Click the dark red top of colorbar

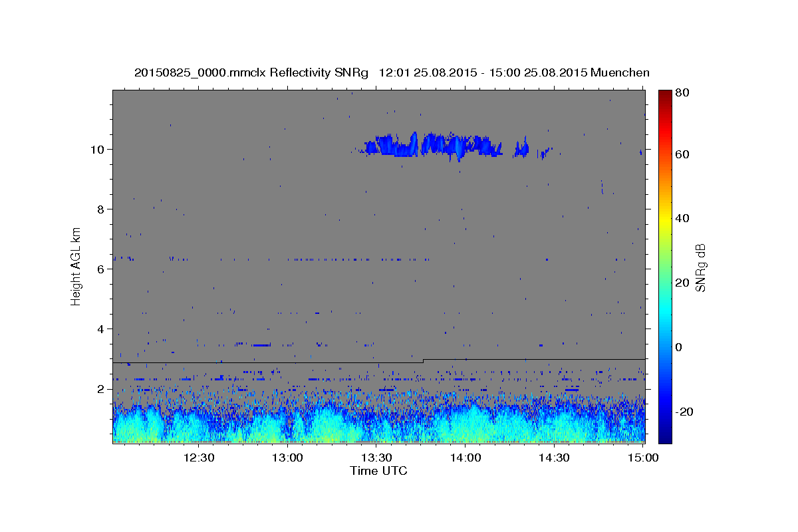[665, 95]
